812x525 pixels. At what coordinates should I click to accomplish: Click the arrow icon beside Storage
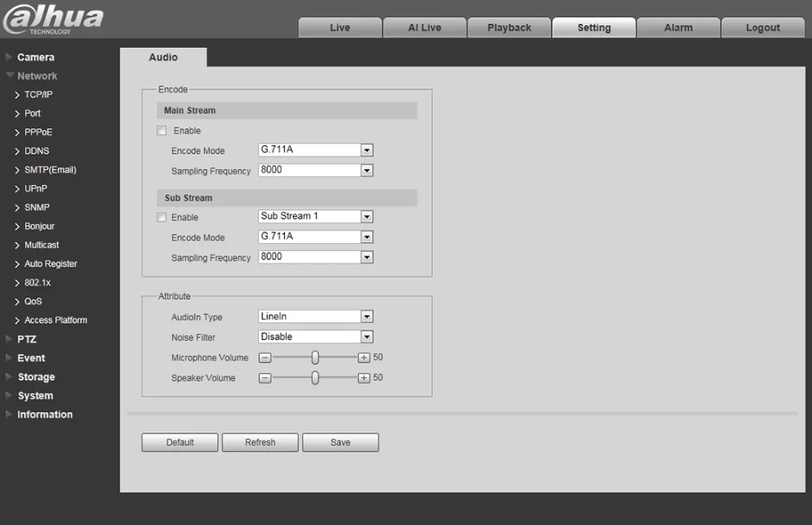9,377
